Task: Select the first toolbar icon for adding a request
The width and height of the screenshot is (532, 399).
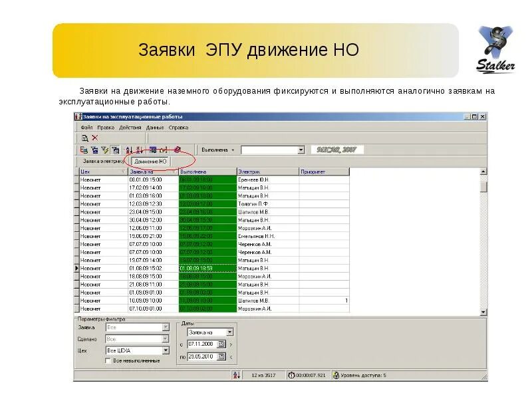Action: (83, 150)
